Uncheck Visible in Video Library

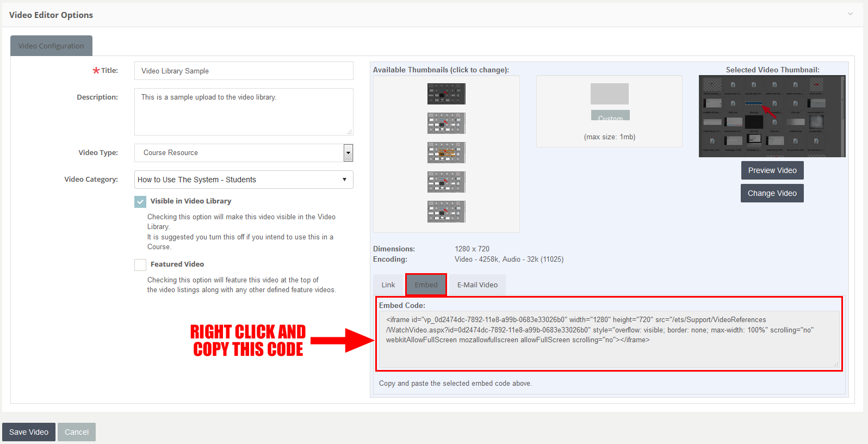[x=140, y=201]
